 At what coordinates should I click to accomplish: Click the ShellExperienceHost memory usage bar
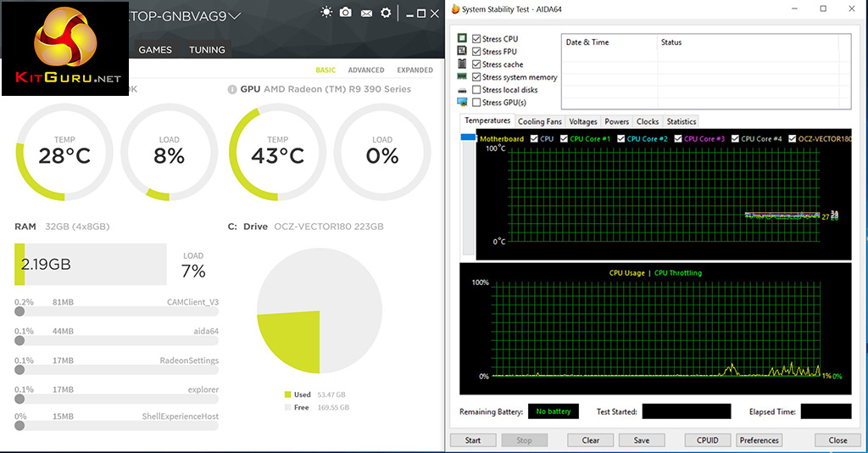point(117,426)
